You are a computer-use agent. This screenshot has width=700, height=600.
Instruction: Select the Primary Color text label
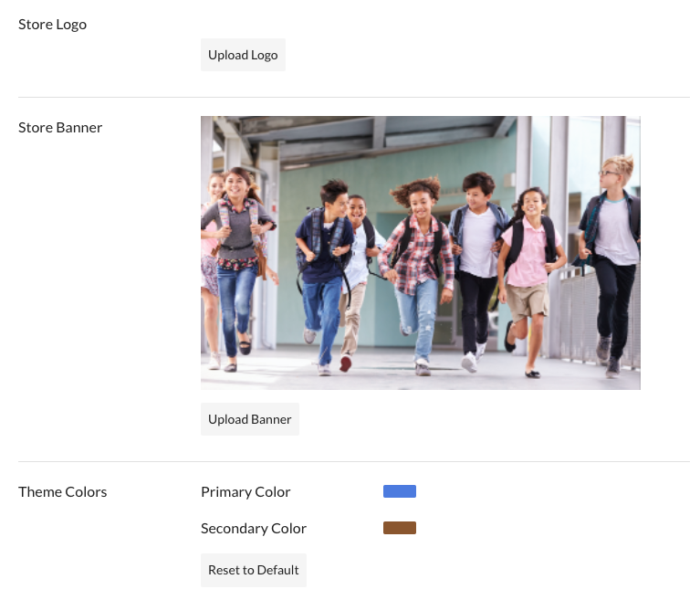point(246,491)
